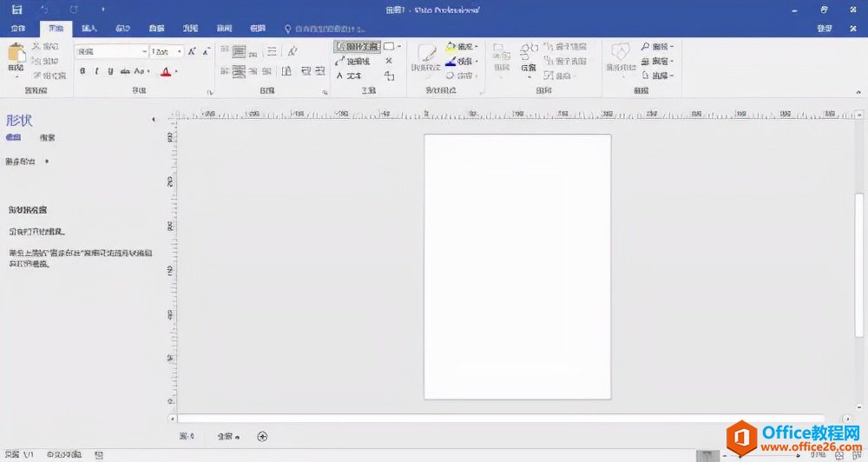Click the Redo arrow in title bar

(x=73, y=10)
